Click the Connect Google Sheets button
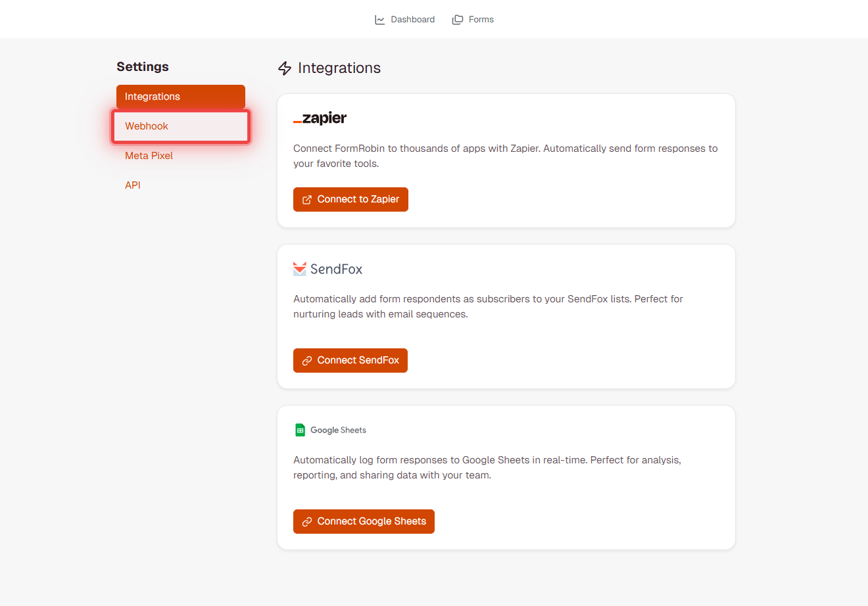The width and height of the screenshot is (868, 606). coord(364,521)
